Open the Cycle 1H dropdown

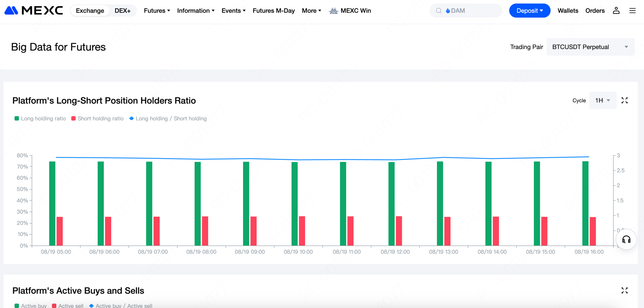click(603, 100)
